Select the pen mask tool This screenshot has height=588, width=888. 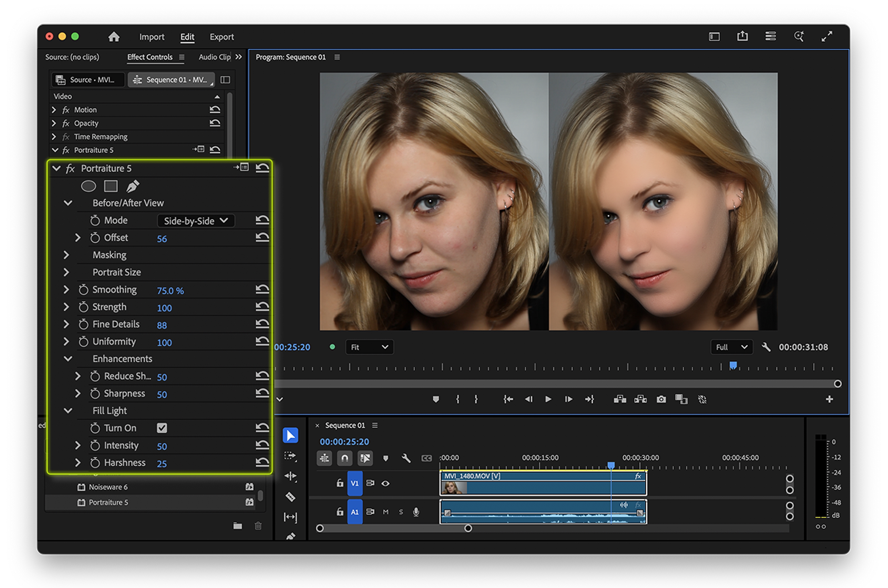click(133, 186)
